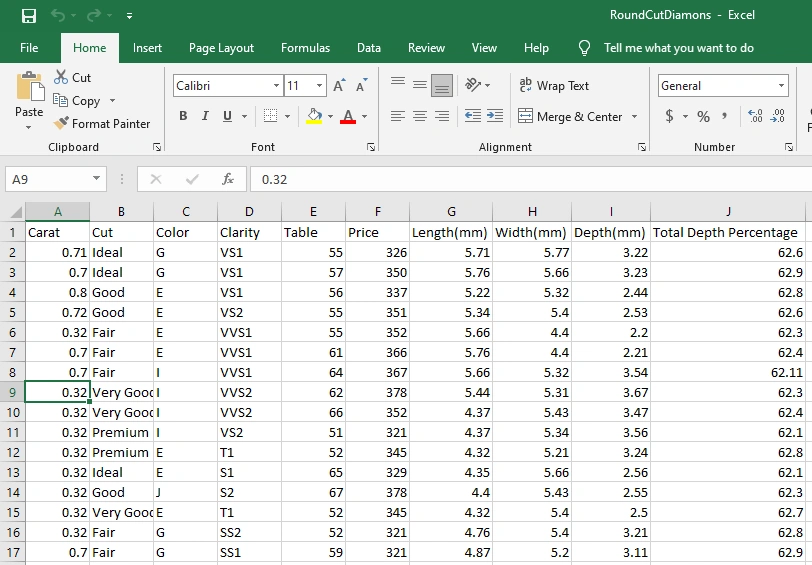The image size is (812, 565).
Task: Redo the last undone action
Action: tap(94, 16)
